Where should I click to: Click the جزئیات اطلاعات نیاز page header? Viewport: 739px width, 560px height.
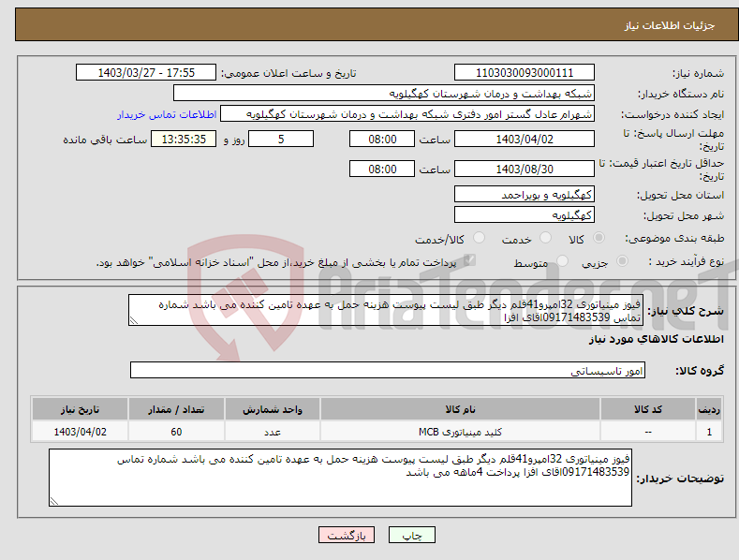(x=670, y=25)
